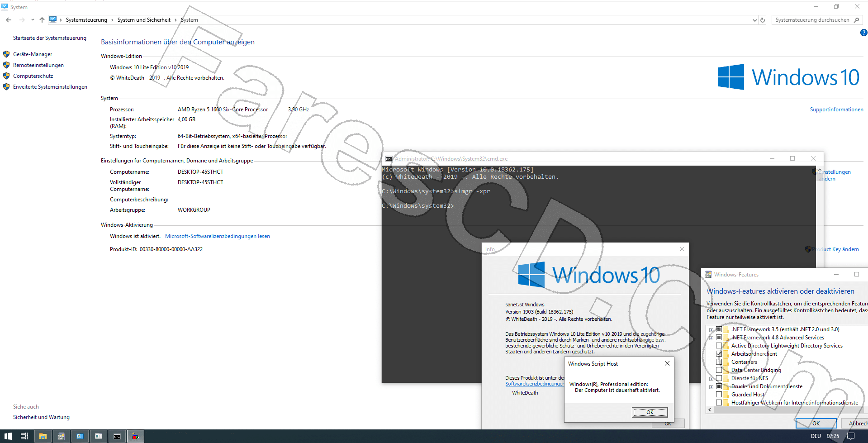Open chevron menu after Systemsteuerung breadcrumb
Screen dimensions: 868x443
(x=112, y=20)
